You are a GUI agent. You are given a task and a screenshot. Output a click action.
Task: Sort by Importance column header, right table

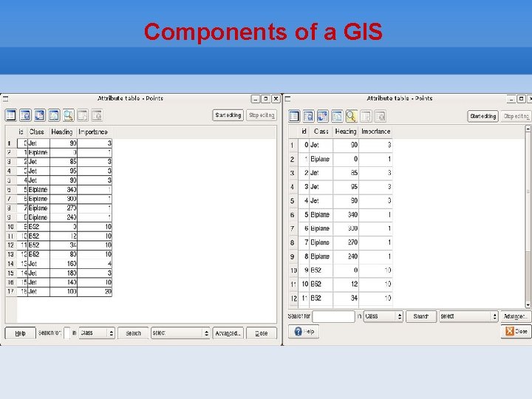[375, 132]
